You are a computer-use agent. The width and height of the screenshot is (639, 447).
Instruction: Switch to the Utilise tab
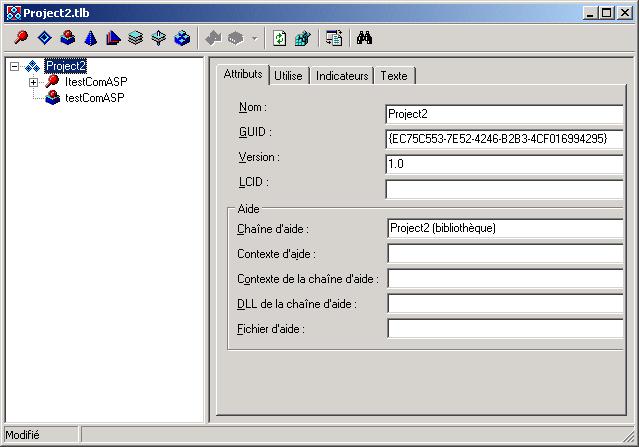tap(288, 76)
